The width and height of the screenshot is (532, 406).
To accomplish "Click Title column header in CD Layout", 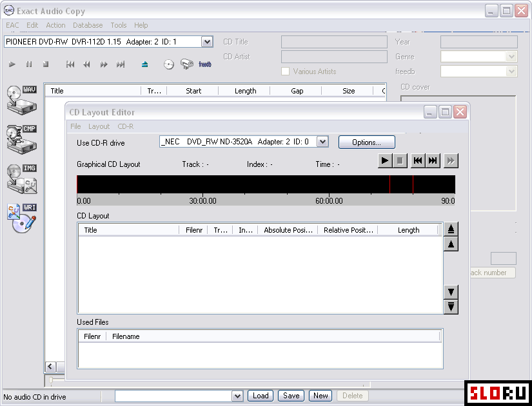I will pos(128,230).
